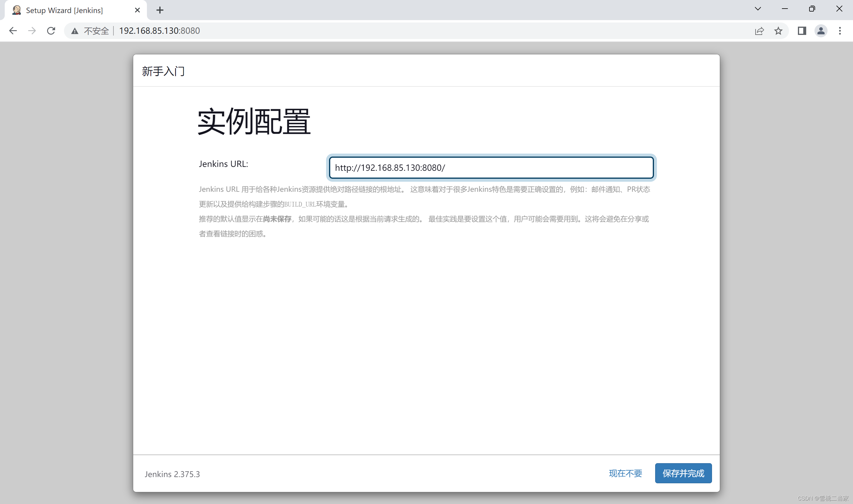Reload the Jenkins page

point(51,31)
